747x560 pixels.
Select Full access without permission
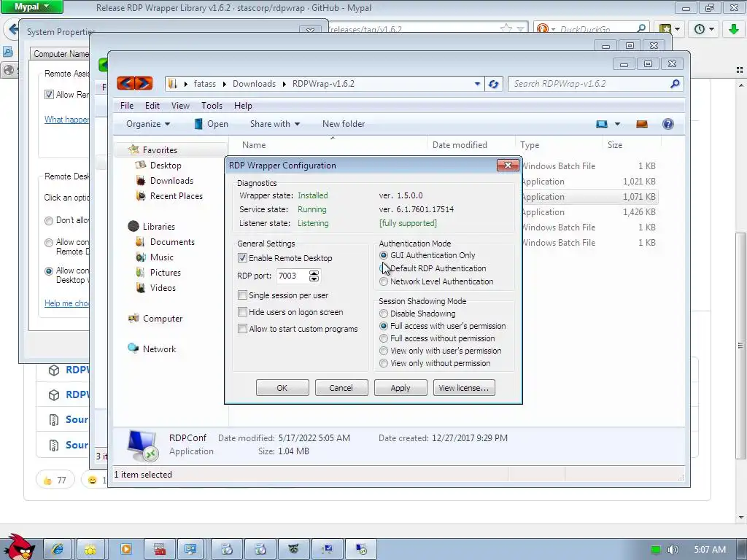point(384,338)
